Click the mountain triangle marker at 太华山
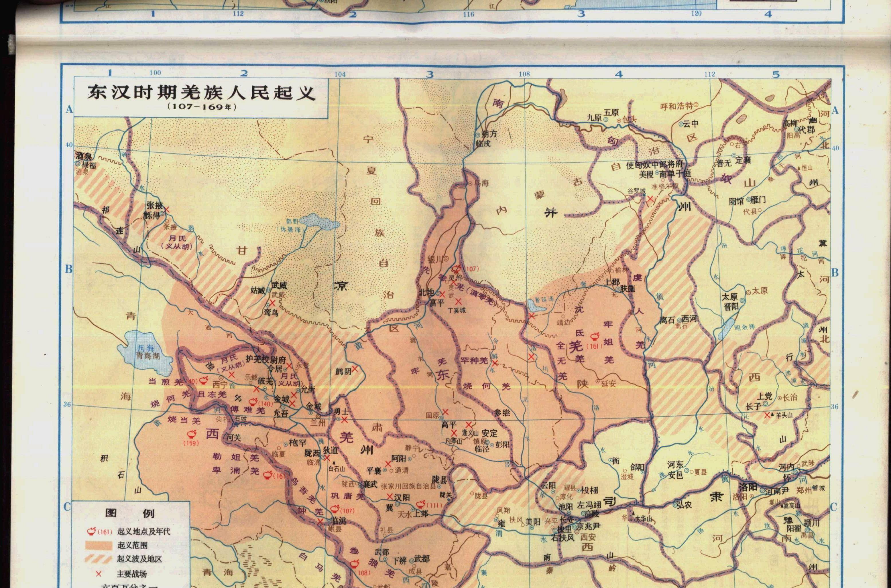The image size is (891, 588). (x=633, y=513)
